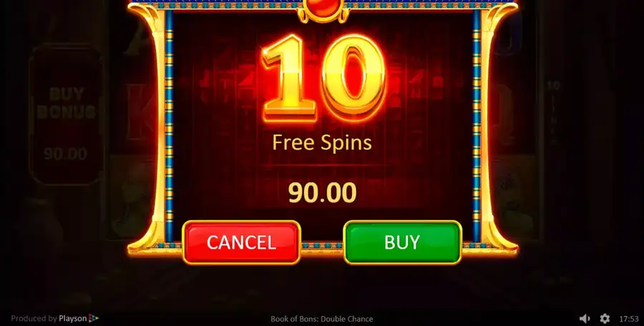This screenshot has width=644, height=326.
Task: Mute the game sound with speaker icon
Action: (585, 319)
